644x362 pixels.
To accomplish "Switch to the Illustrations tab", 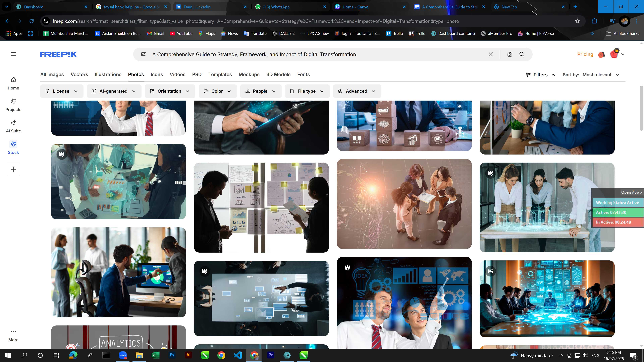I will pos(108,74).
